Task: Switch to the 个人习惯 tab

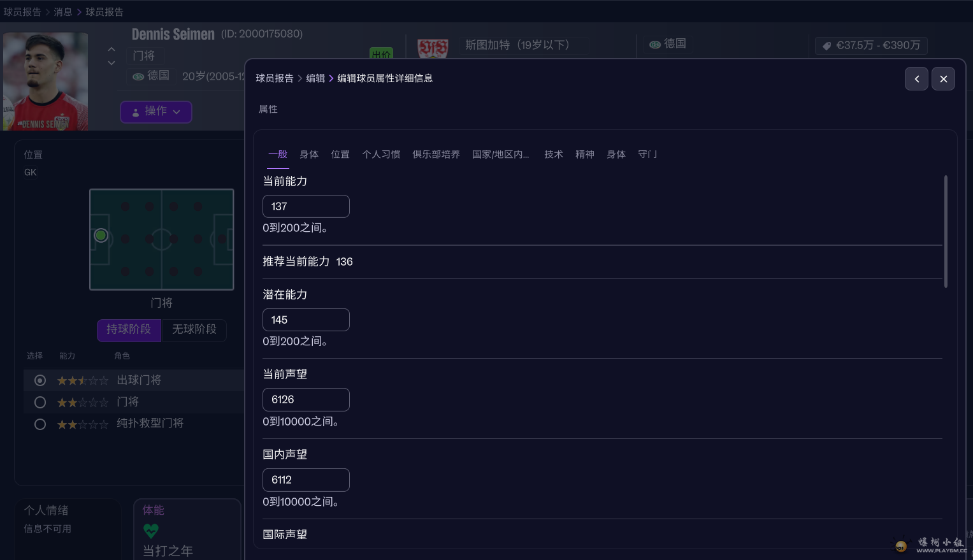Action: (381, 154)
